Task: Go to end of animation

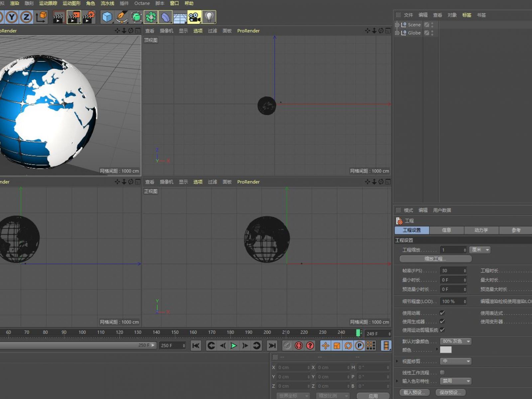Action: coord(272,346)
